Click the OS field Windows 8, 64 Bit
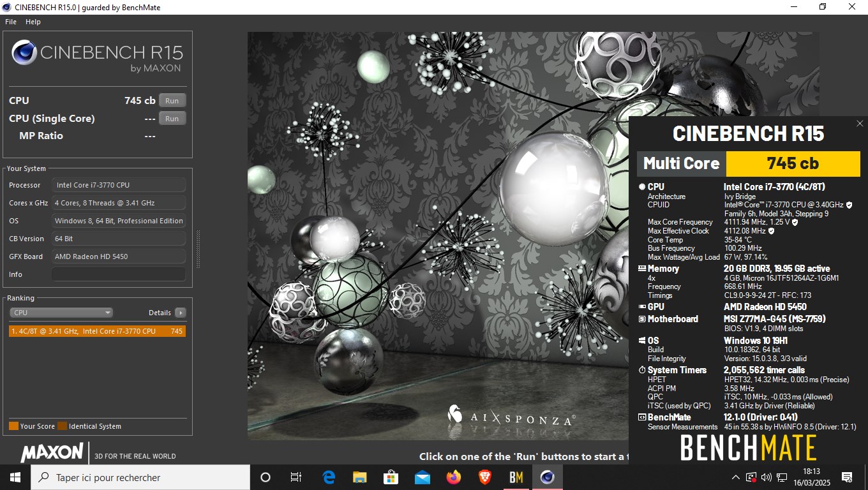 119,221
